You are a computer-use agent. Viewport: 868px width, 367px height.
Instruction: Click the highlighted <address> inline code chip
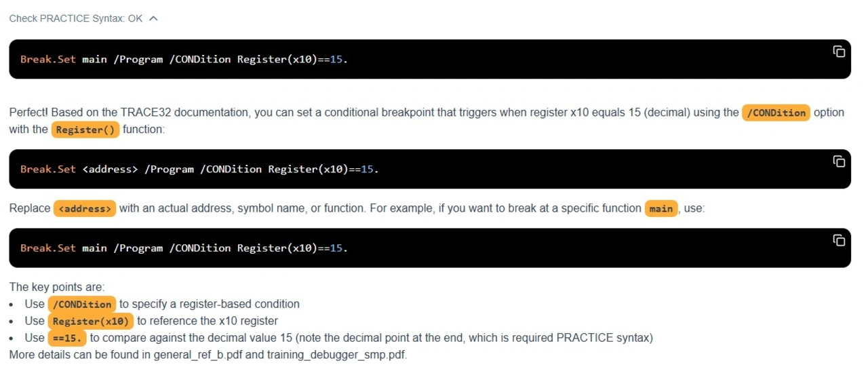(85, 209)
